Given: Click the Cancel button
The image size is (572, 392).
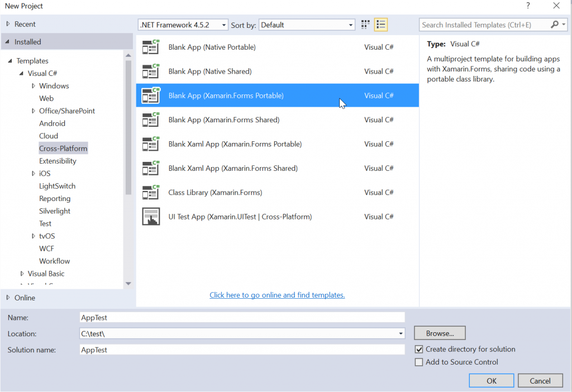Looking at the screenshot, I should point(540,381).
